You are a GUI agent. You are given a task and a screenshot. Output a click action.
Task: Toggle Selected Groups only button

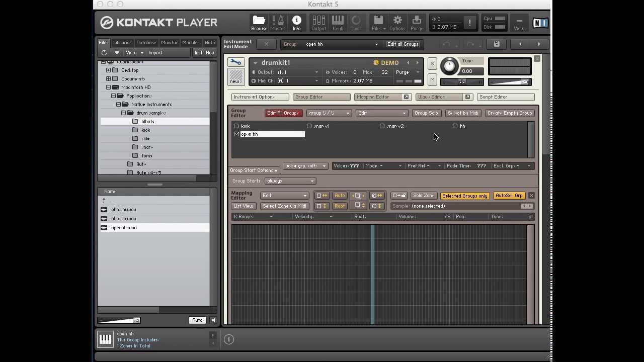[x=464, y=196]
